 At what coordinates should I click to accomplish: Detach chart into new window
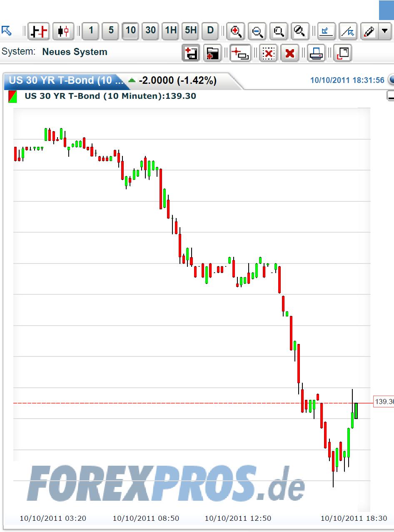point(343,53)
